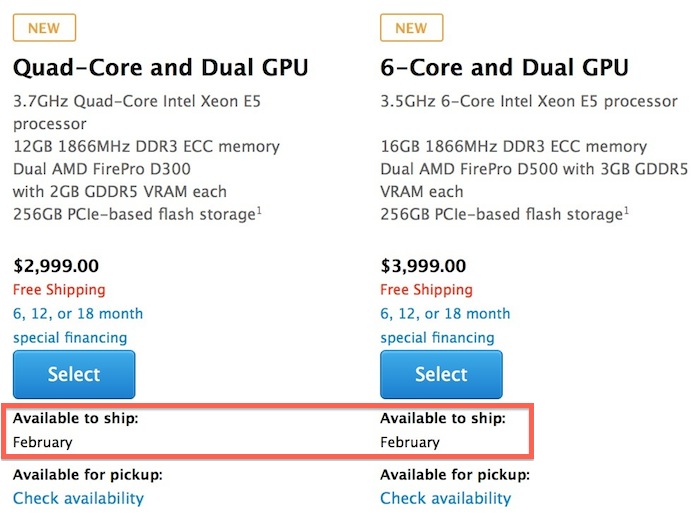Click NEW badge above 6-Core heading
700x518 pixels.
(x=411, y=28)
